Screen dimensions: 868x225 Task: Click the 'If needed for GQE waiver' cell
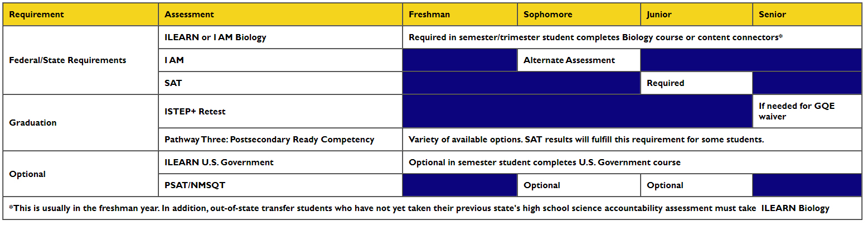tap(807, 111)
